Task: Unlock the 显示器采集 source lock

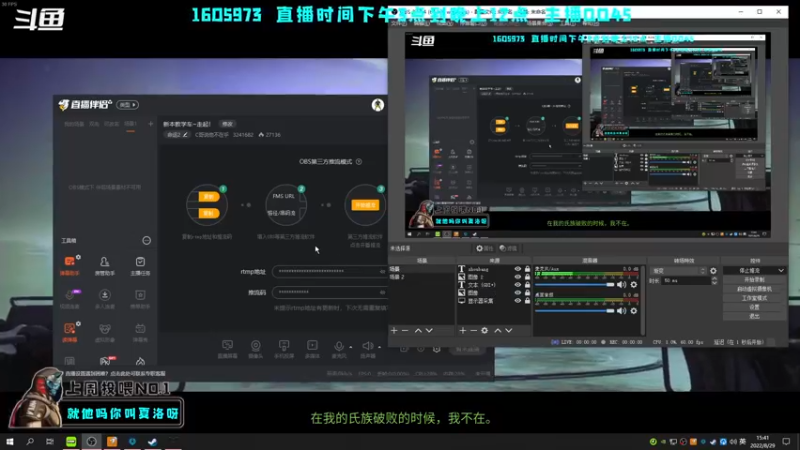Action: pyautogui.click(x=528, y=301)
